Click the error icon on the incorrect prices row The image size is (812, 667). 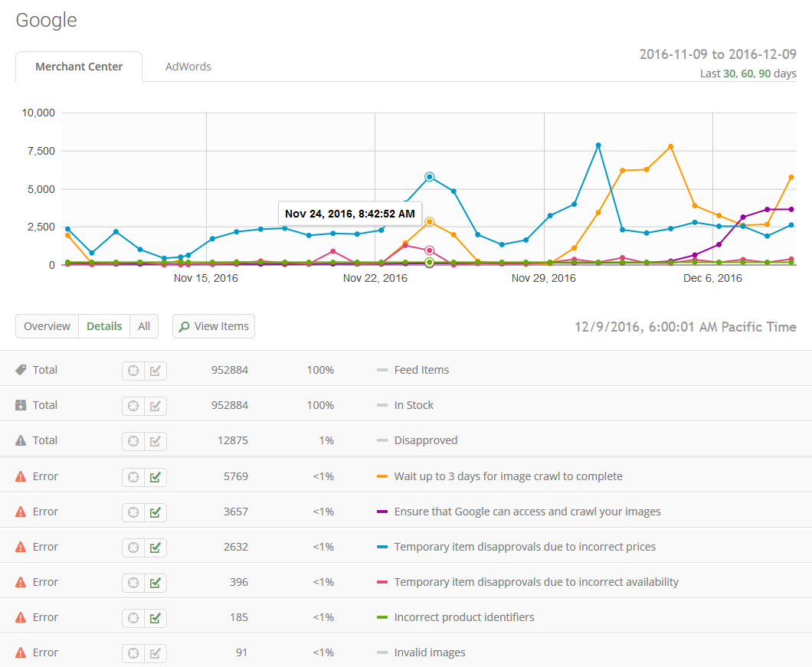point(21,547)
